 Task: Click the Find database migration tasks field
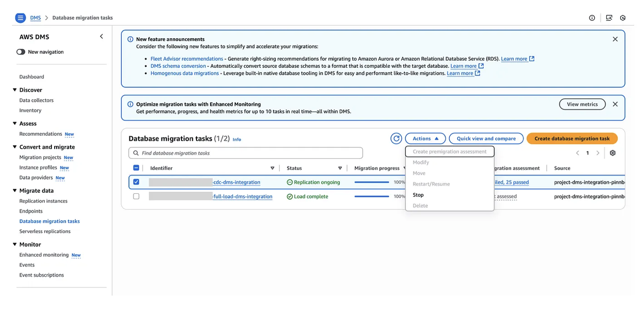[245, 153]
